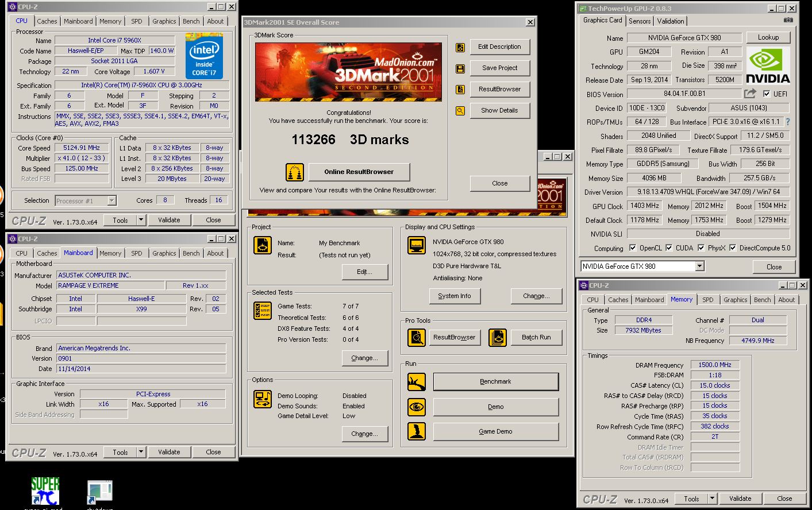Toggle the CUDA checkbox
Image resolution: width=812 pixels, height=510 pixels.
coord(669,248)
